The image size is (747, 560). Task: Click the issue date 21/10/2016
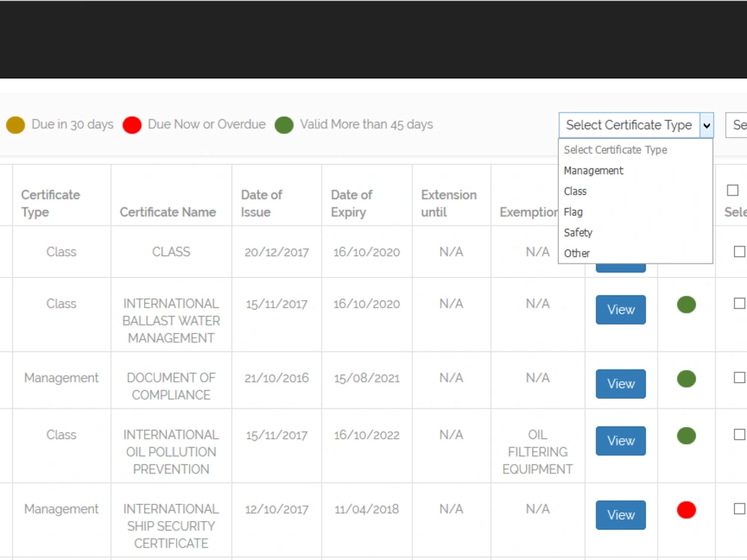(x=276, y=378)
